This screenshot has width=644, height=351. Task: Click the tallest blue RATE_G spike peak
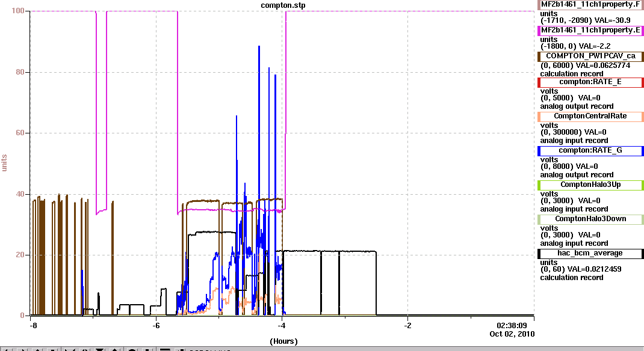click(259, 46)
